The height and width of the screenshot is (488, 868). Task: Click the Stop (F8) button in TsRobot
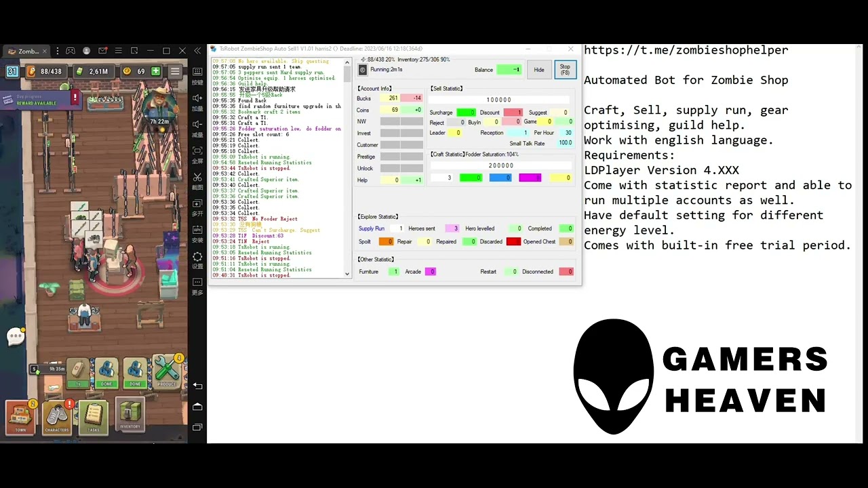pos(565,70)
